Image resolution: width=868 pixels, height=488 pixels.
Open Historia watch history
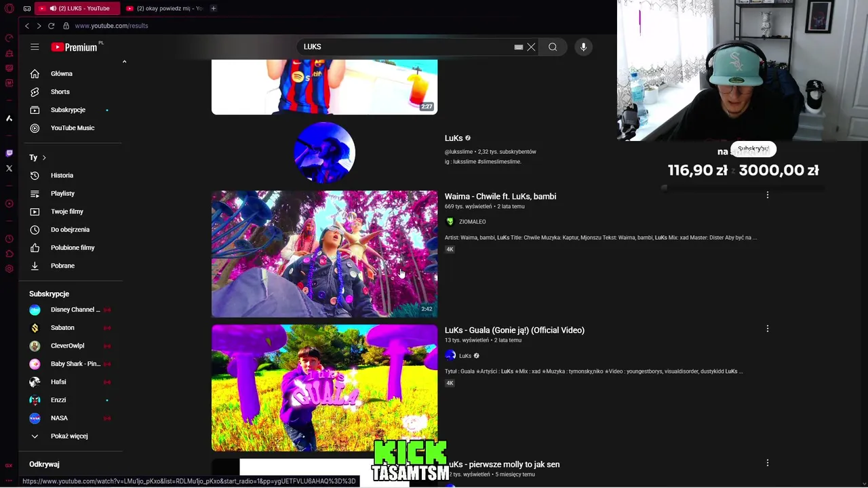62,176
